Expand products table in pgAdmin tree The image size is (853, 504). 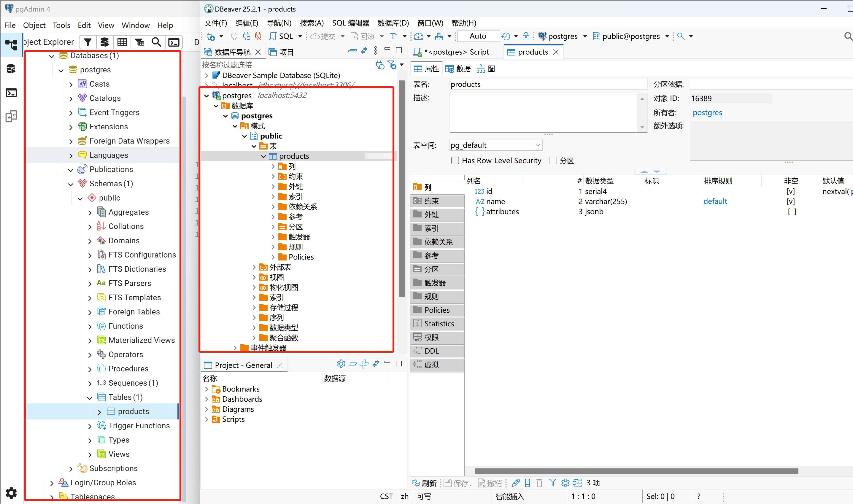99,412
